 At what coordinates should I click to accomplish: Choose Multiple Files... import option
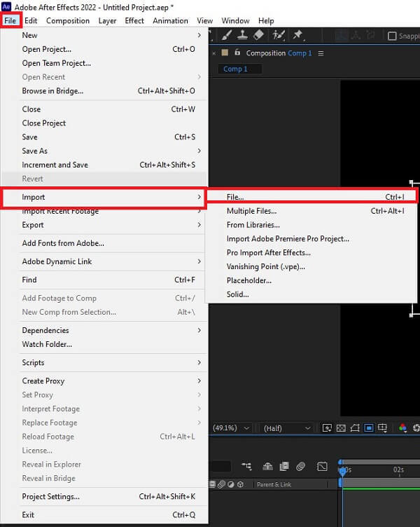[311, 211]
